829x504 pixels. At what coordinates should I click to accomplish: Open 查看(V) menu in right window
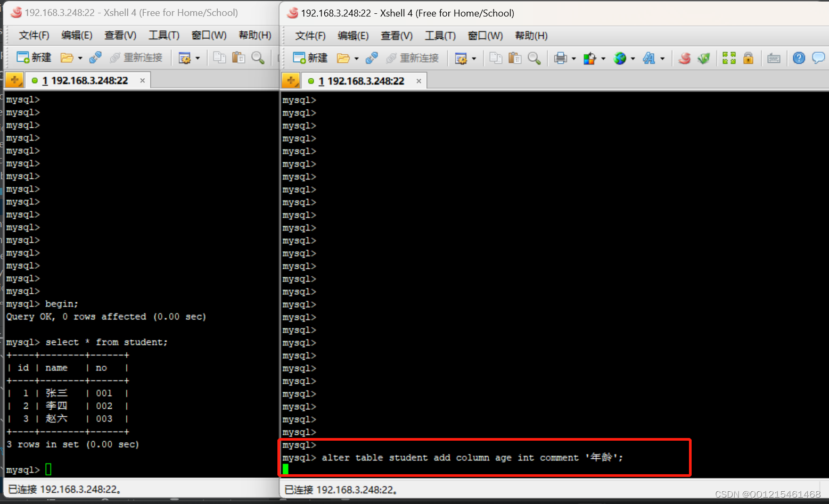[397, 36]
